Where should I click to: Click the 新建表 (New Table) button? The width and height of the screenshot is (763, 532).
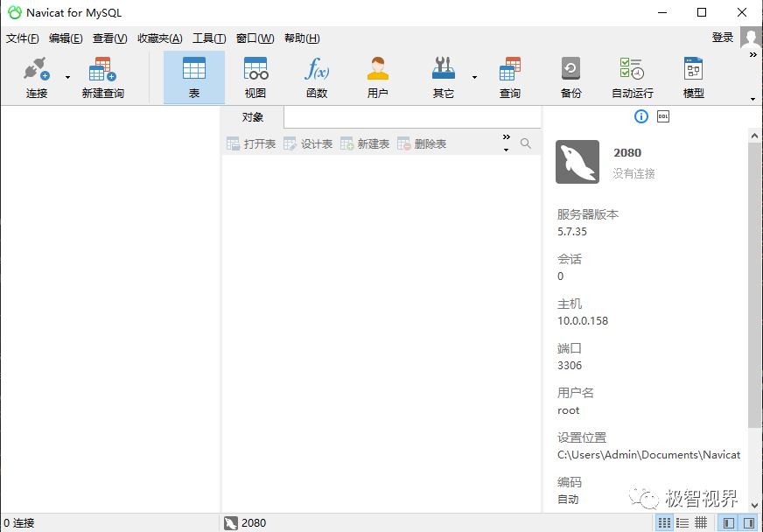point(365,143)
